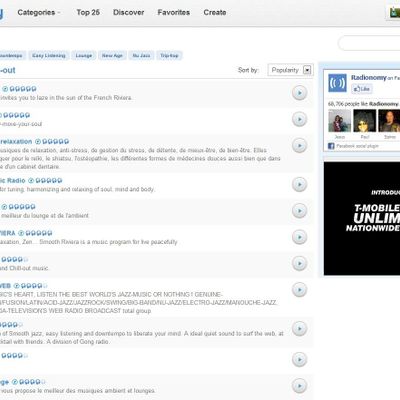Open the Favorites page
Screen dimensions: 400x400
point(174,13)
